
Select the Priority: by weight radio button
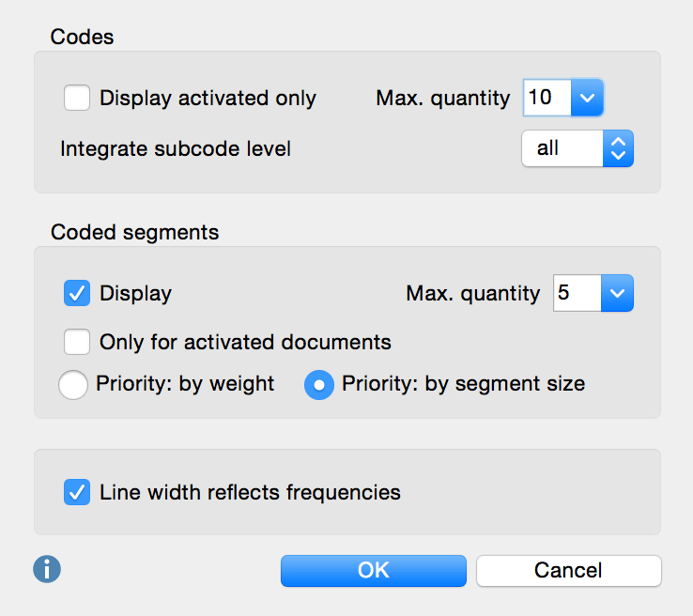click(x=73, y=384)
